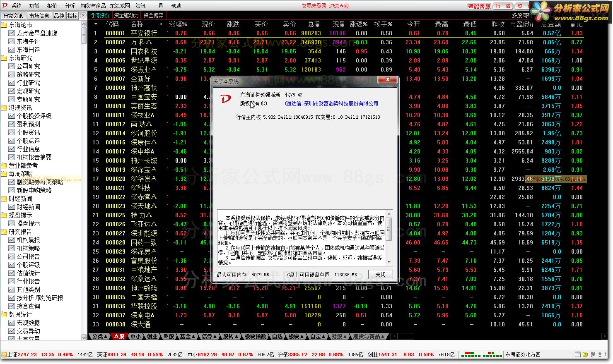Image resolution: width=613 pixels, height=364 pixels.
Task: Open the 机构报告摘要 tree item
Action: click(34, 157)
